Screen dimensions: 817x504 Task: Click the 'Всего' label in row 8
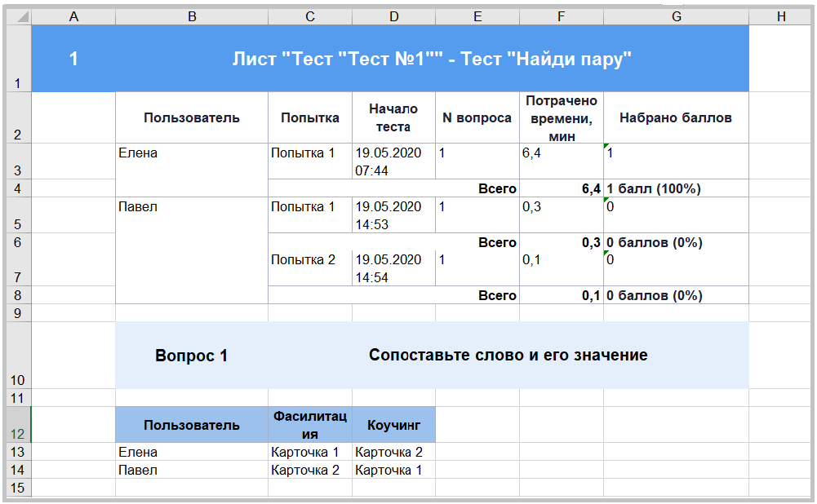pos(497,295)
